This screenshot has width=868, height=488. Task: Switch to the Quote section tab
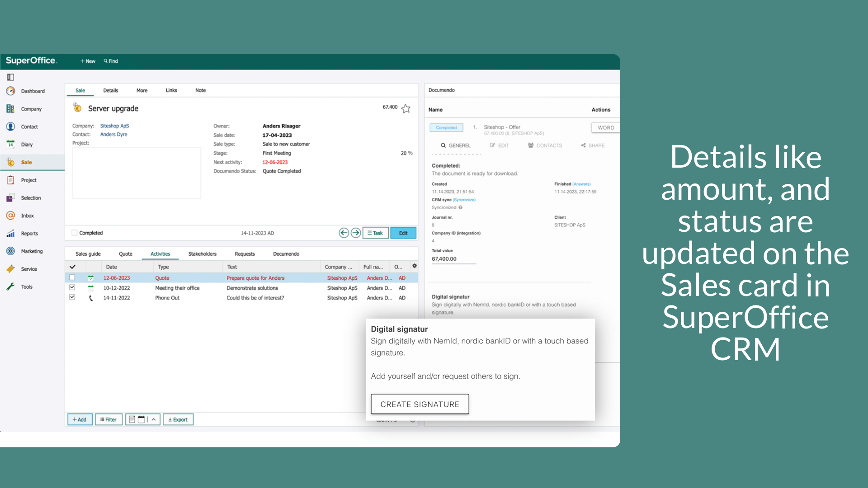pyautogui.click(x=126, y=254)
